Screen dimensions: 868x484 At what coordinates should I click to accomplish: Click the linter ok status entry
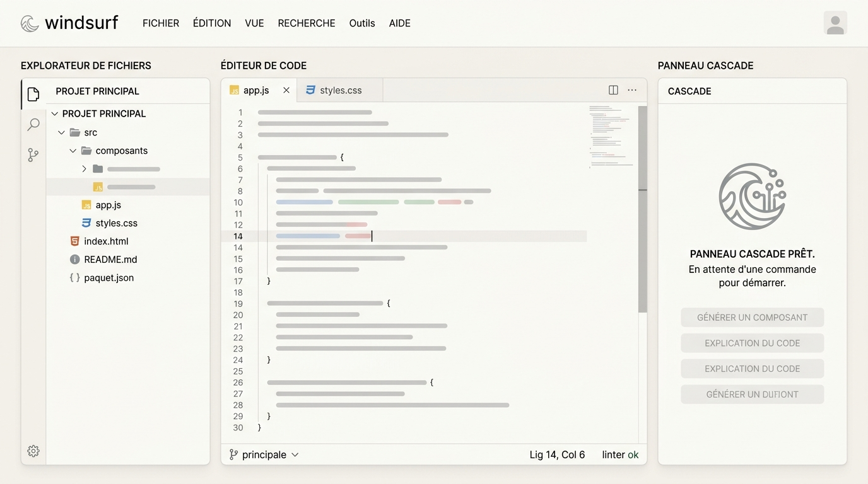click(x=620, y=455)
